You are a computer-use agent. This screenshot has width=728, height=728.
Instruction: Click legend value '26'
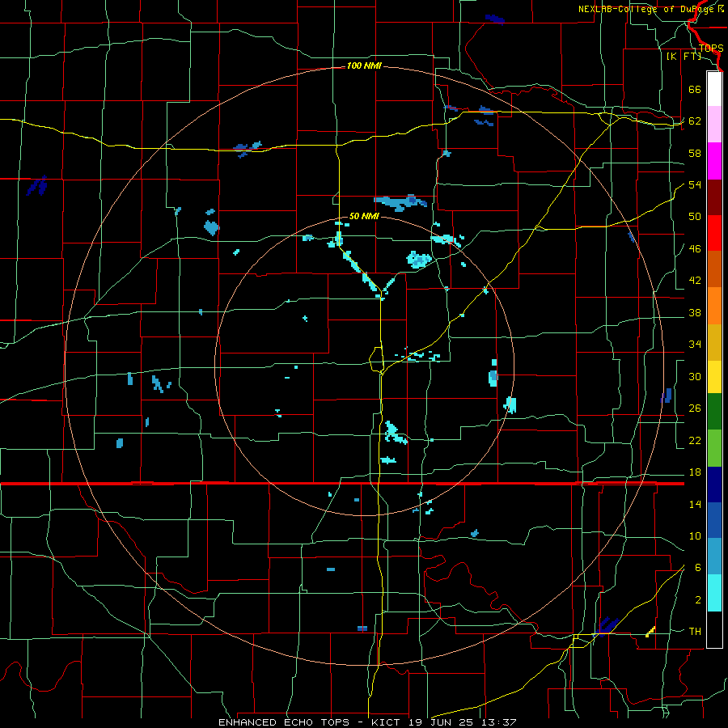click(695, 408)
